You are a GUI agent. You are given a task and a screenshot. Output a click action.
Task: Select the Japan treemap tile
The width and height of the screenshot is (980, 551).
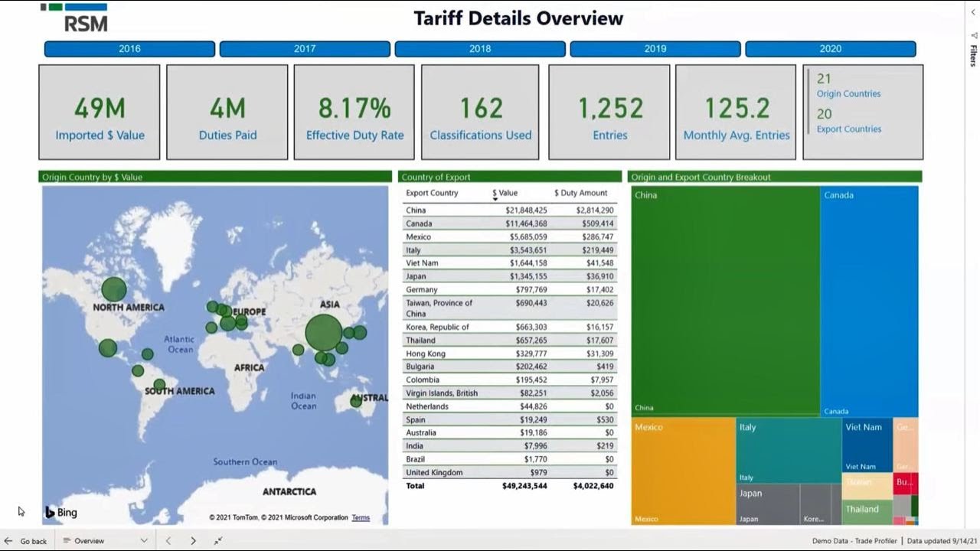pos(768,504)
